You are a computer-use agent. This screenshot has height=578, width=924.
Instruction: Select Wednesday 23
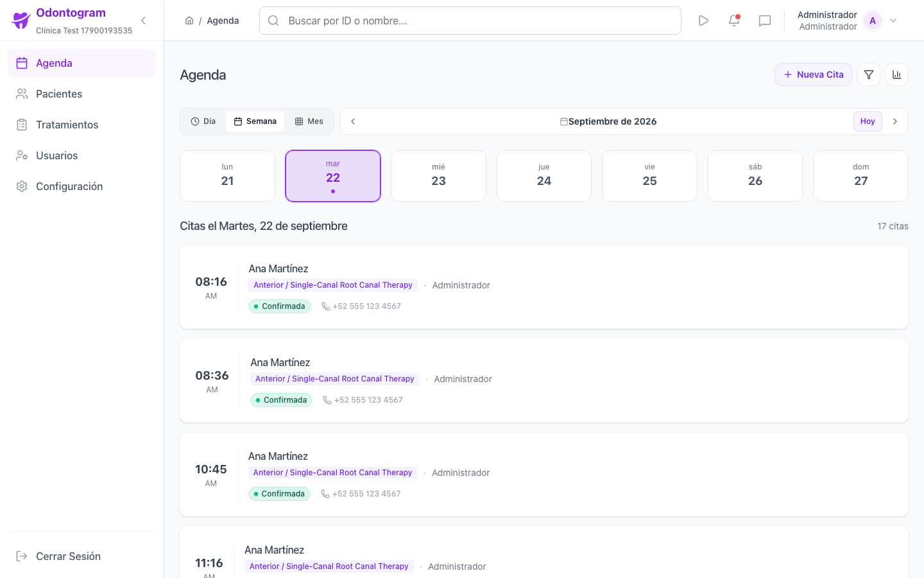pyautogui.click(x=438, y=176)
